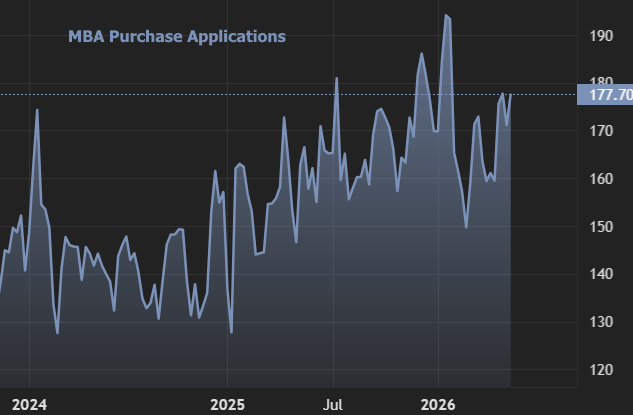Click the highest peak above 190 in early 2026
The image size is (633, 415).
pos(446,15)
